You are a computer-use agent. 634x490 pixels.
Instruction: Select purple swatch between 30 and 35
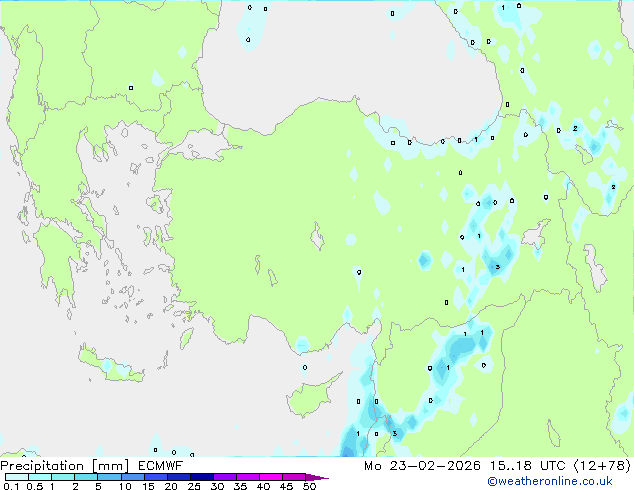tap(225, 477)
